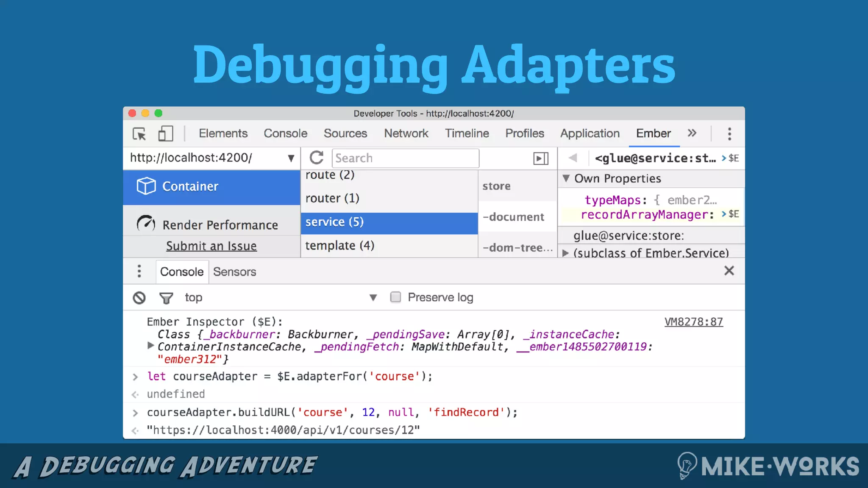Select the Console drawer tab
Image resolution: width=868 pixels, height=488 pixels.
(x=182, y=272)
